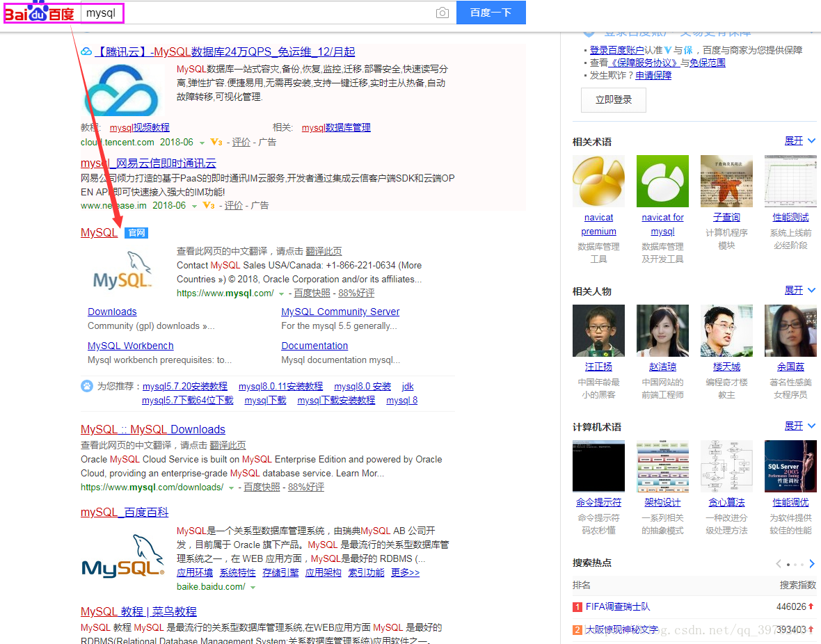The image size is (821, 644).
Task: Click the Baidu logo
Action: point(39,13)
